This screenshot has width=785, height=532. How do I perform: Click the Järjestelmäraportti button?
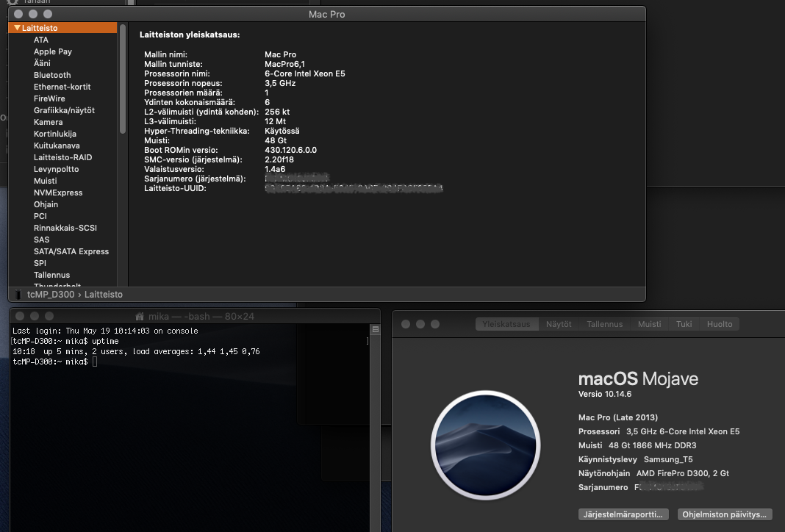click(x=623, y=514)
